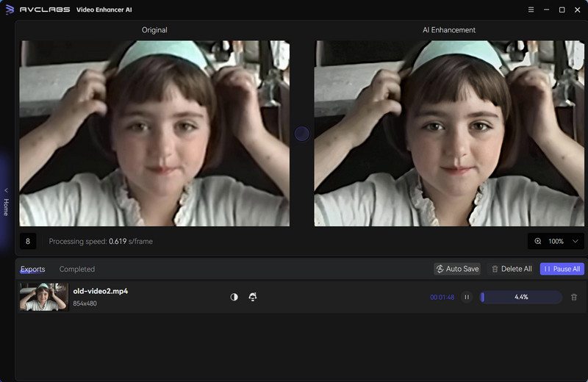Click the comparison divider circle handle
The width and height of the screenshot is (588, 382).
pos(302,134)
